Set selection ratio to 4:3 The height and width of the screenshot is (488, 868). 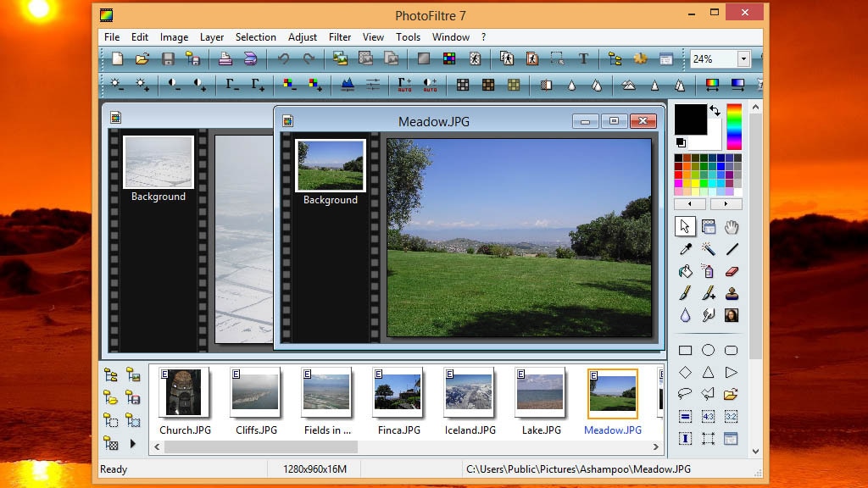coord(709,416)
